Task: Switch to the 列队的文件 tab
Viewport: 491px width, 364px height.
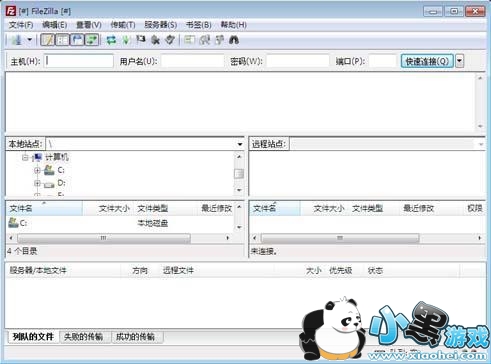Action: [x=33, y=337]
